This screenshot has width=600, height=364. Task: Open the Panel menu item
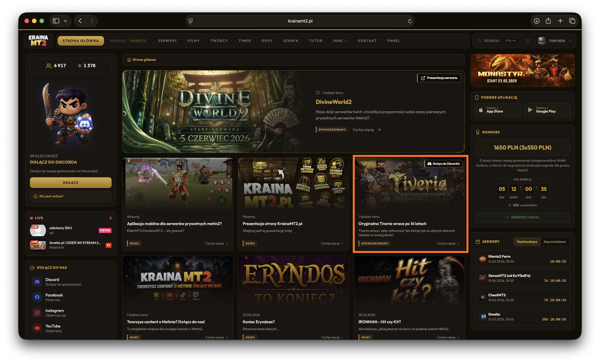pyautogui.click(x=394, y=41)
